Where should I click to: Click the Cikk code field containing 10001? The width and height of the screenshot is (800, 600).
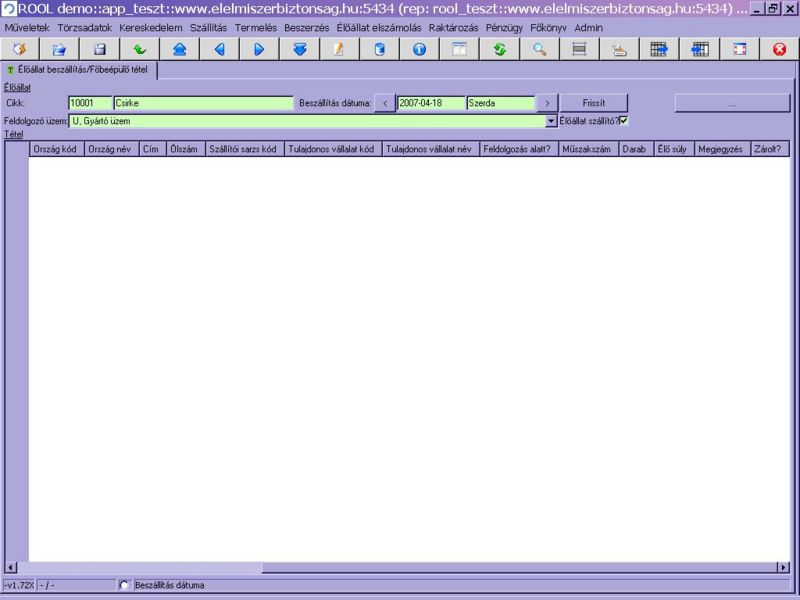[x=89, y=103]
